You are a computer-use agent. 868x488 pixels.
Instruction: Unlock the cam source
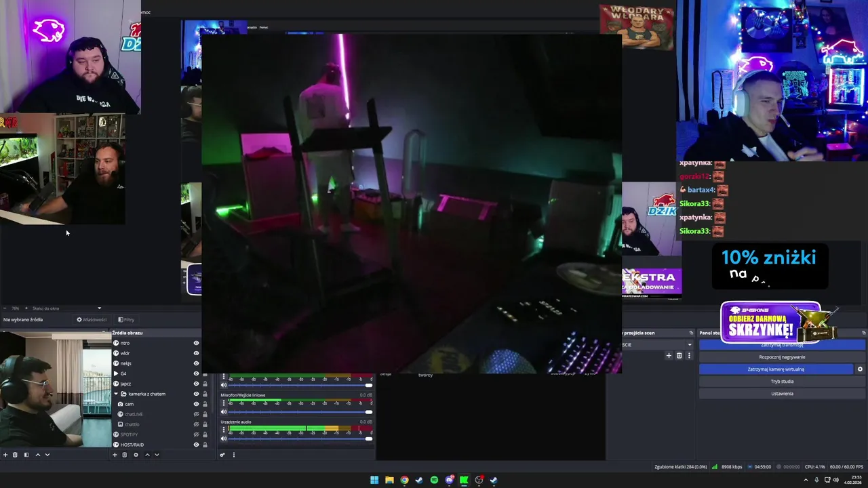coord(205,404)
